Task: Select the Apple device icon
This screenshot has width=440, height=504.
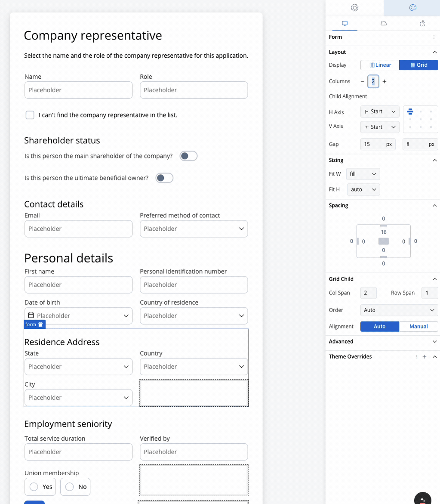Action: click(422, 24)
